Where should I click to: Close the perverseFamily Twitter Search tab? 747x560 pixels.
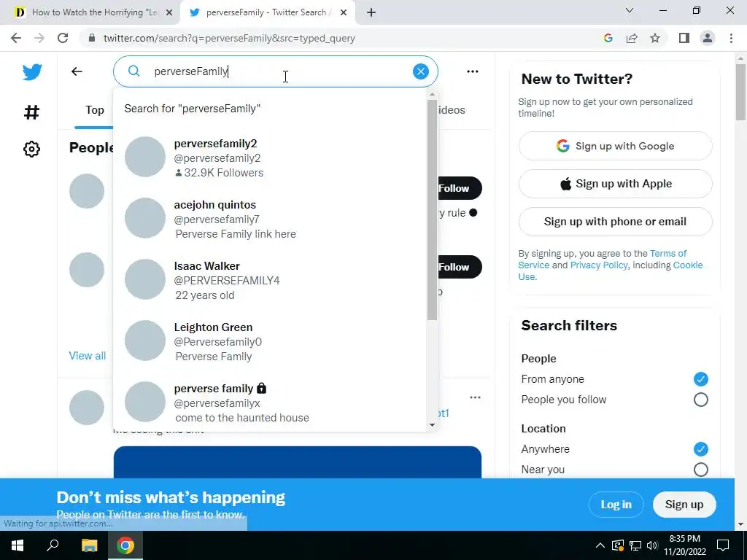344,12
